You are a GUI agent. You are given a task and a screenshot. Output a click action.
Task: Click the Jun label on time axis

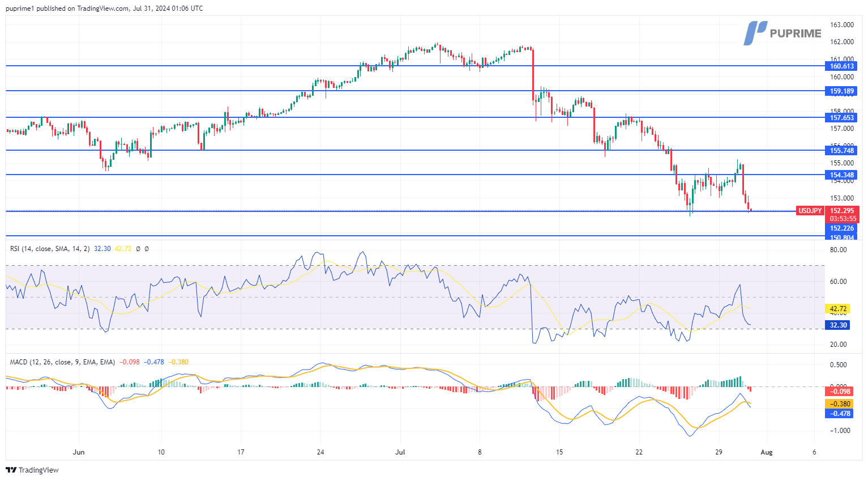point(79,452)
